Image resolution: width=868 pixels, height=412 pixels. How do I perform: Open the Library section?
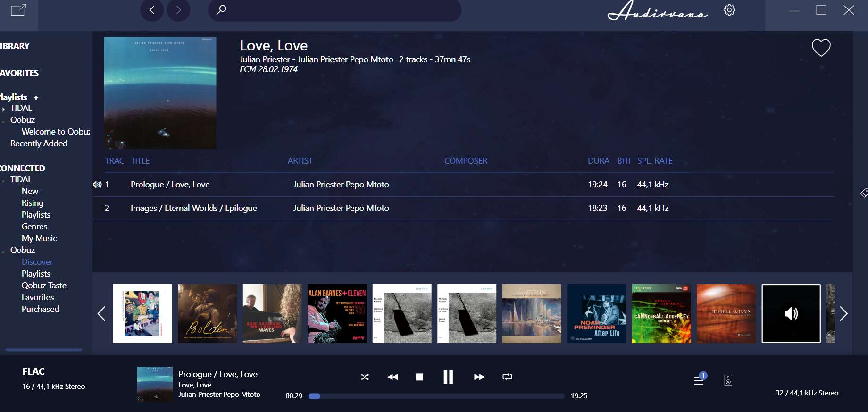click(x=15, y=46)
